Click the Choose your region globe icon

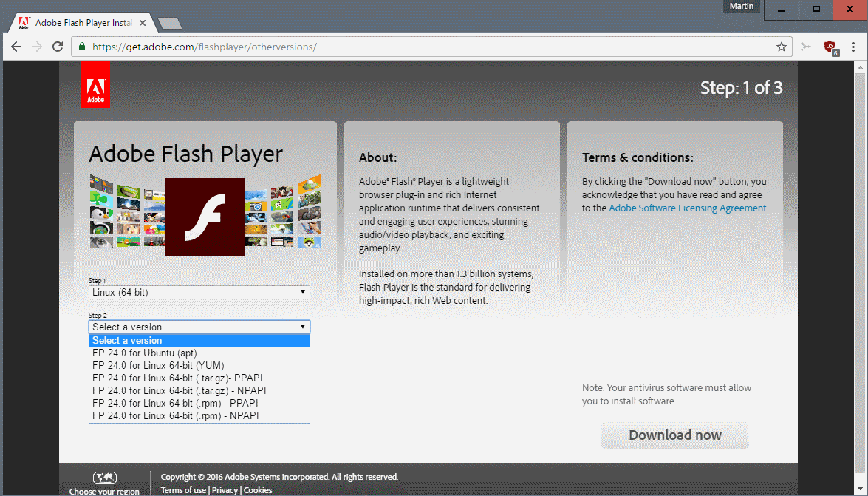(104, 477)
